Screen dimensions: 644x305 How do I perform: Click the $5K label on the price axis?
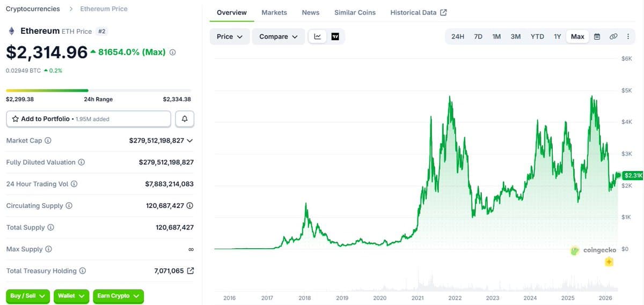pyautogui.click(x=626, y=91)
